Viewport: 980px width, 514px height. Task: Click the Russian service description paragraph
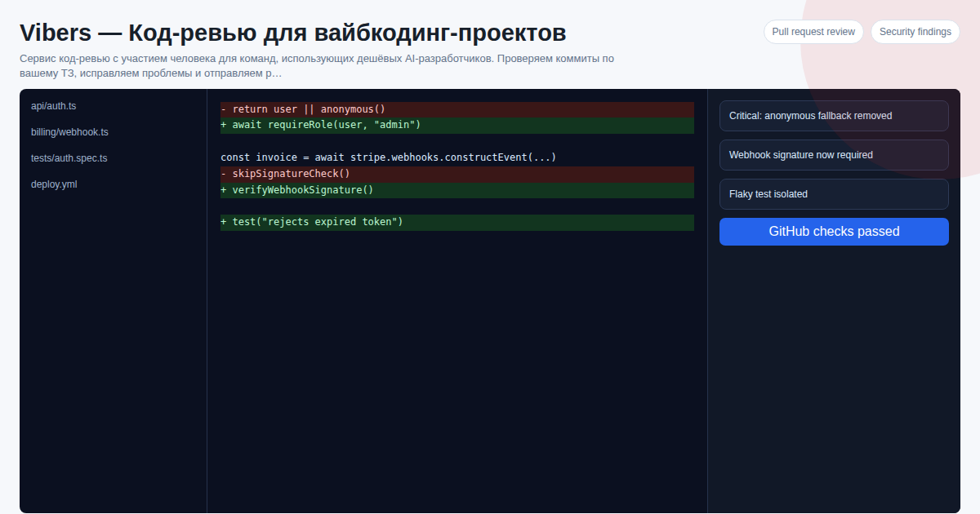coord(318,65)
